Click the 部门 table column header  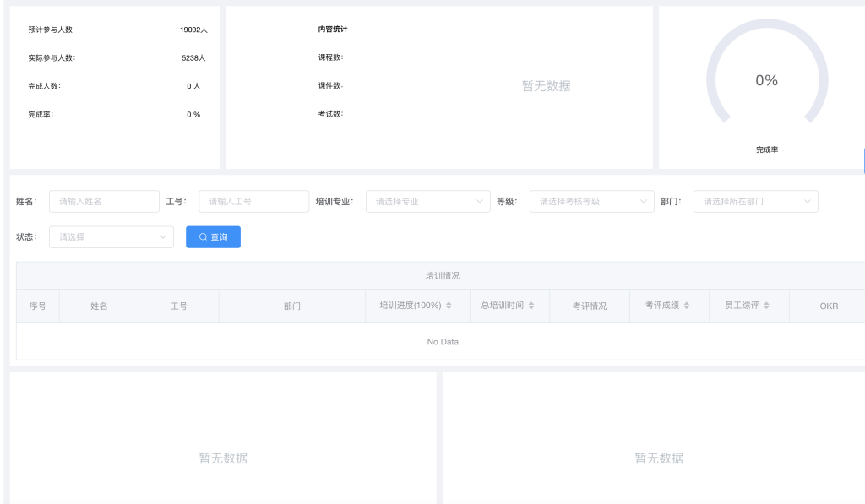[292, 306]
